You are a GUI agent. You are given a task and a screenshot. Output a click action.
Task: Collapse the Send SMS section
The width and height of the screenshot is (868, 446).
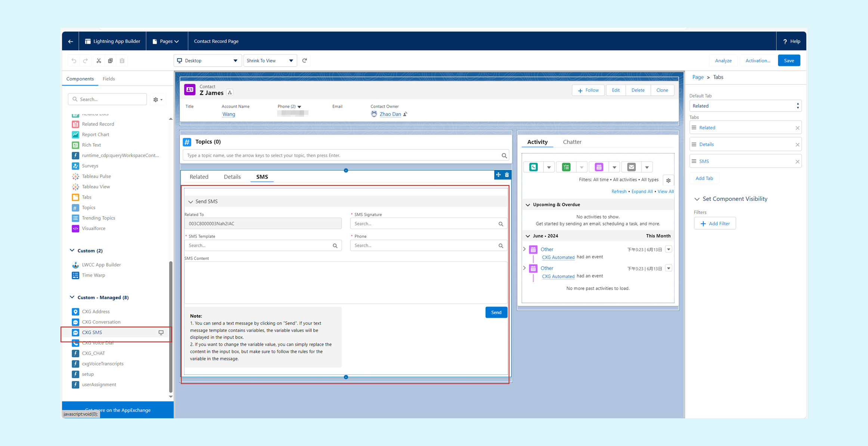[190, 202]
